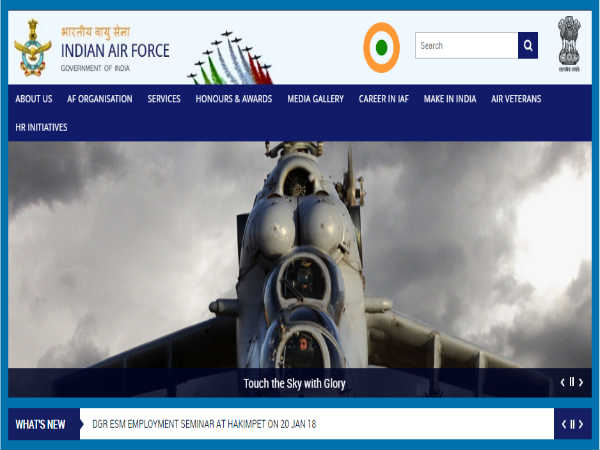Open the Air Veterans link
Screen dimensions: 600x450
(x=516, y=99)
